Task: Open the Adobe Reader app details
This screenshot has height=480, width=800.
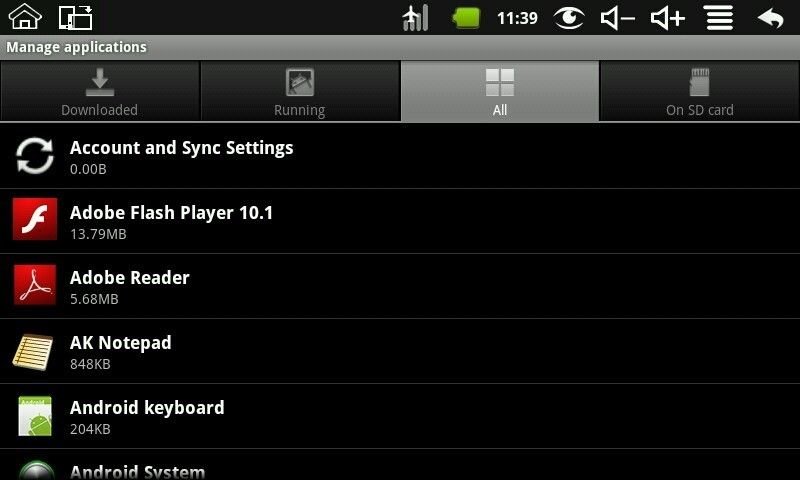Action: (x=400, y=286)
